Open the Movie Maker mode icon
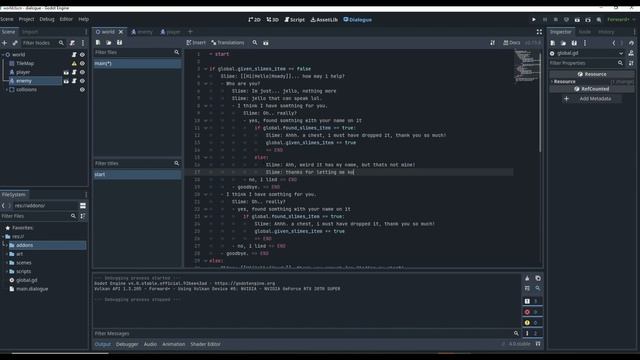 (599, 20)
